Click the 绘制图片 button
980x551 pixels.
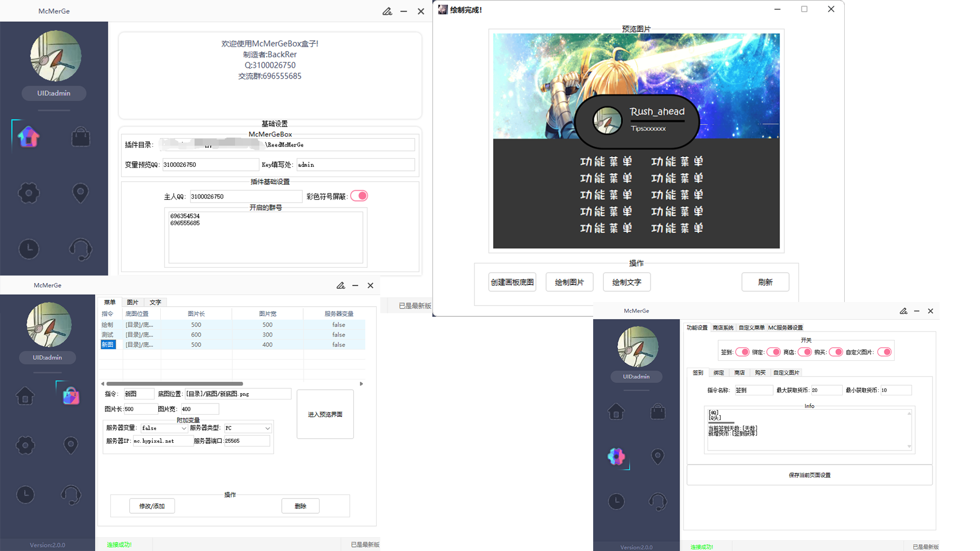pyautogui.click(x=569, y=282)
